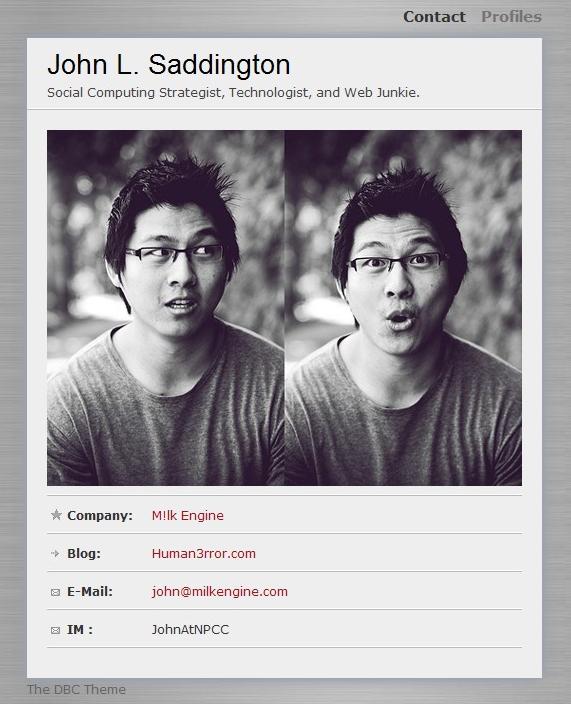
Task: Click the Company label
Action: pyautogui.click(x=100, y=515)
